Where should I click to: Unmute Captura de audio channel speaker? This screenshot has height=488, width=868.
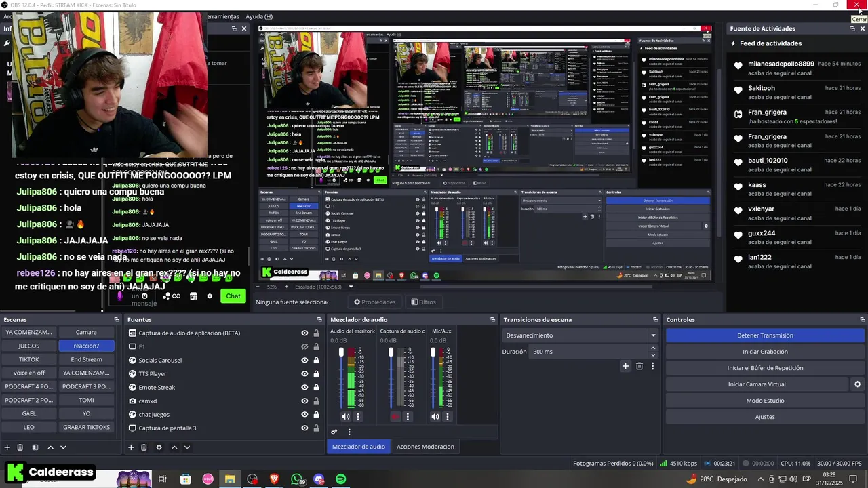tap(395, 417)
